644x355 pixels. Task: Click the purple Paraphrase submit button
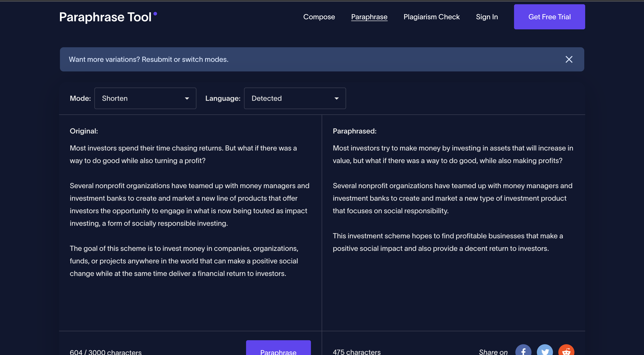click(x=278, y=348)
